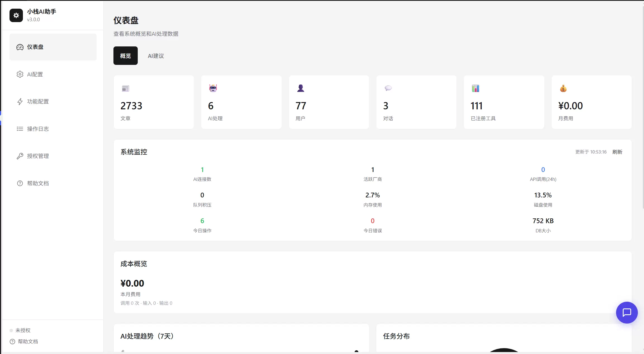Image resolution: width=644 pixels, height=354 pixels.
Task: Click the dashboard gauge icon in sidebar
Action: pyautogui.click(x=20, y=47)
